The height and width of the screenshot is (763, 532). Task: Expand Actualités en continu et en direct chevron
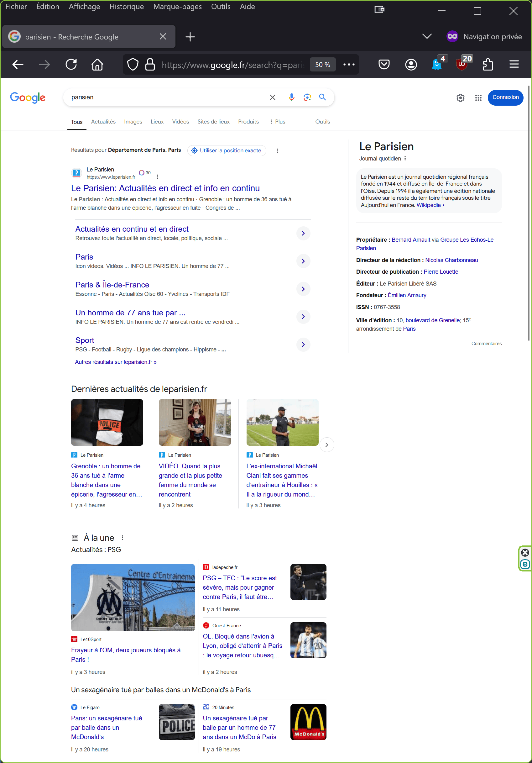point(303,233)
